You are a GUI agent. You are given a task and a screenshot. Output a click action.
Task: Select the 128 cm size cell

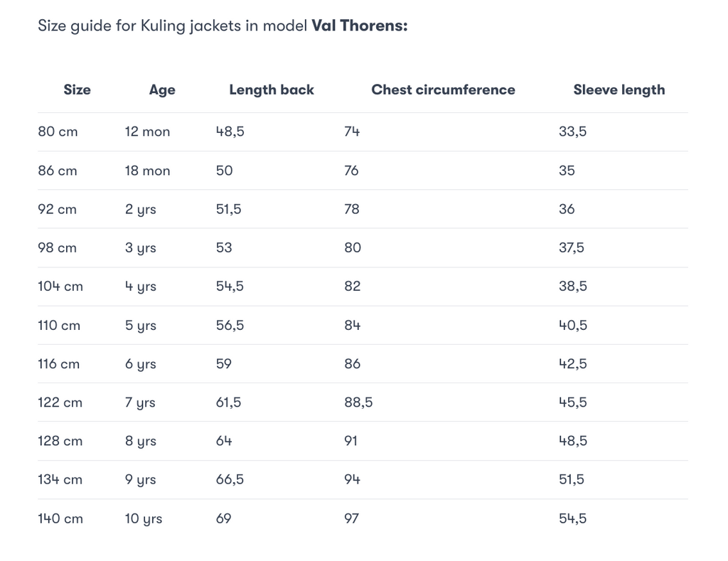60,441
